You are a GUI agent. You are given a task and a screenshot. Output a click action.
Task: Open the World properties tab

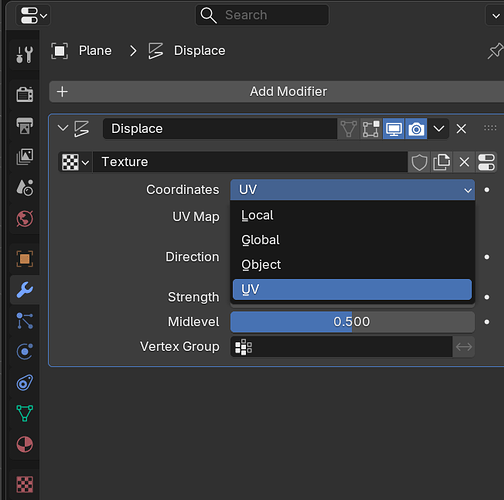point(25,219)
